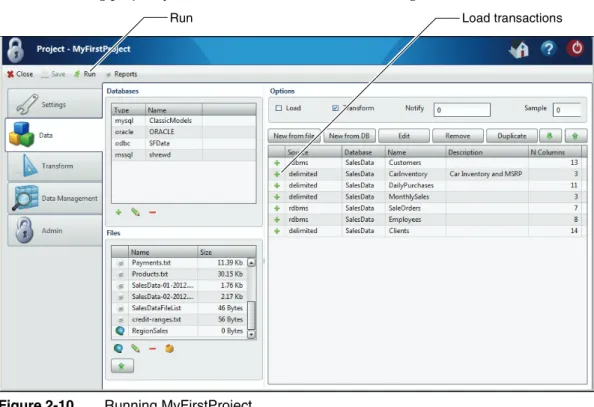Remove file with red minus under Files
This screenshot has width=594, height=407.
click(152, 349)
